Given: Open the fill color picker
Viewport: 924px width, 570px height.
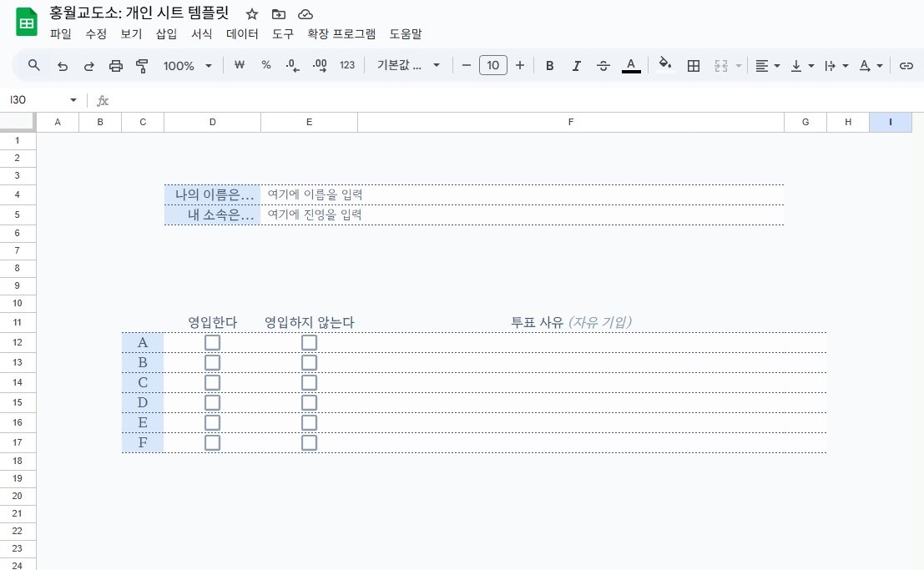Looking at the screenshot, I should pos(664,64).
